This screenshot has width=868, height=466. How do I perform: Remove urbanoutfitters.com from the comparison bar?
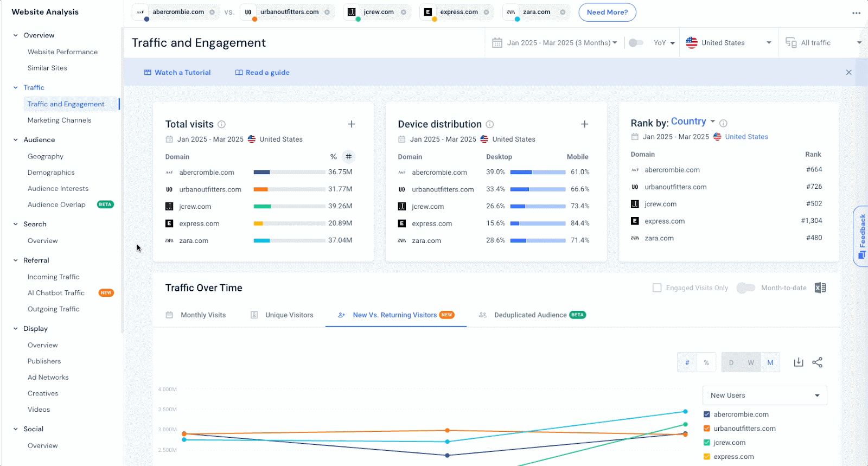(327, 12)
